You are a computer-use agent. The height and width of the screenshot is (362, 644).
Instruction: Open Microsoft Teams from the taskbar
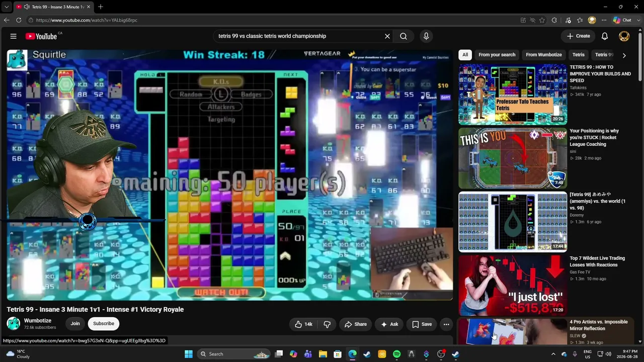tap(308, 354)
